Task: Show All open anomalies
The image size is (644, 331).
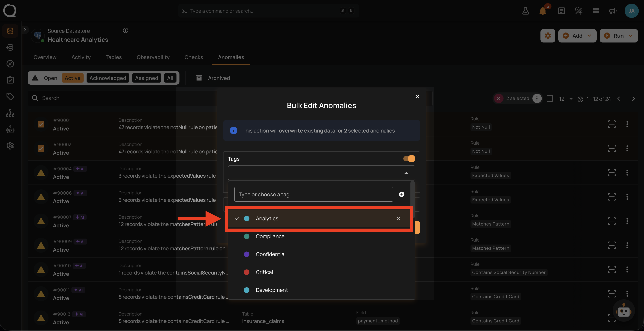Action: tap(170, 78)
